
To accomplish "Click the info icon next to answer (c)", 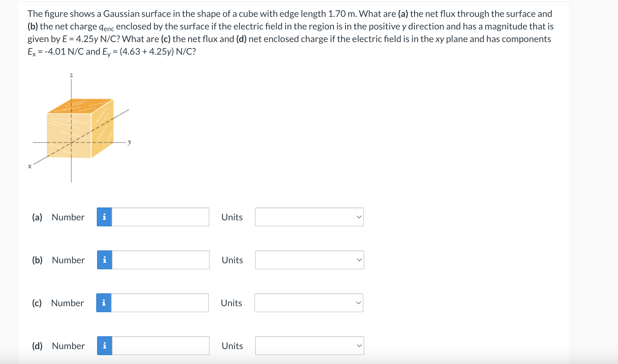I will click(x=105, y=303).
